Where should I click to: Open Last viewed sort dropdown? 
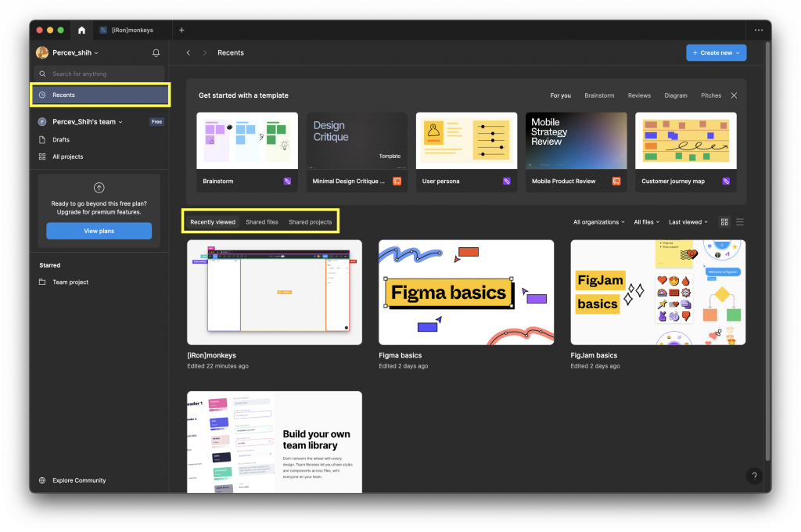click(x=688, y=221)
